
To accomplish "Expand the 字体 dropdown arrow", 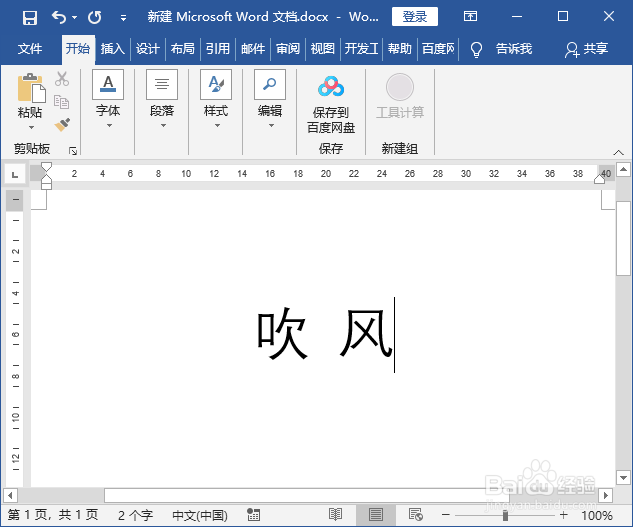I will click(x=109, y=126).
